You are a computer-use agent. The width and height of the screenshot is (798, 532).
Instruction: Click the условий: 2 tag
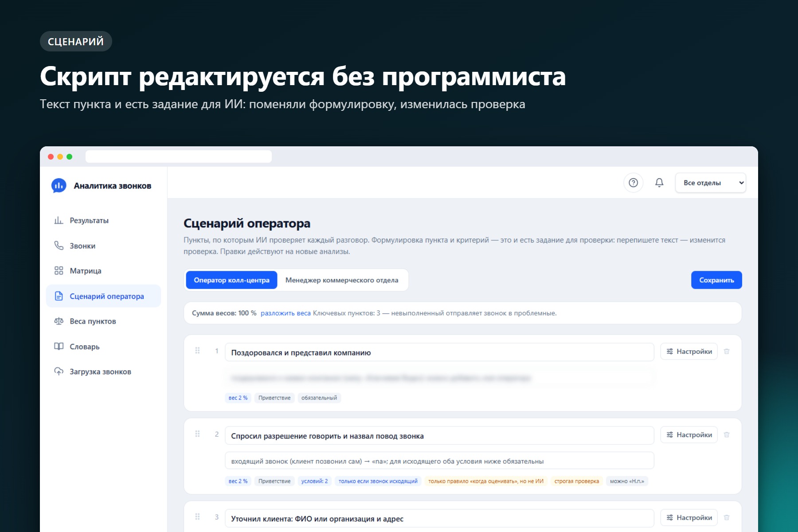pyautogui.click(x=315, y=481)
